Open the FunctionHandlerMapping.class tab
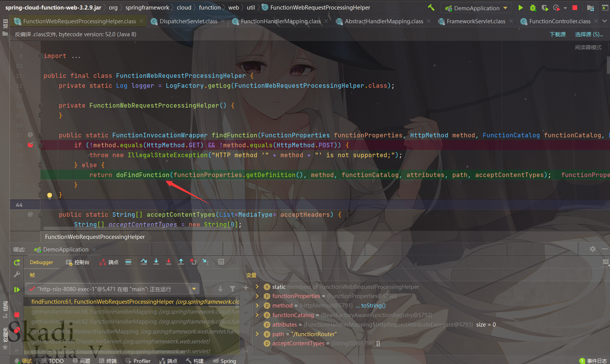The height and width of the screenshot is (364, 610). [x=281, y=21]
